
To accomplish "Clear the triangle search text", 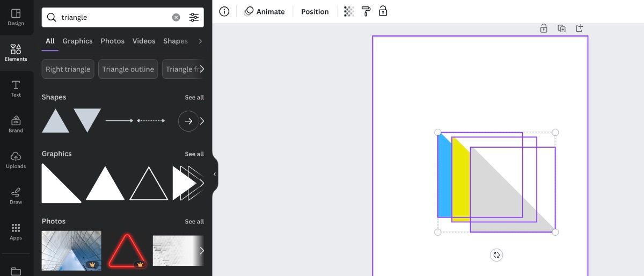I will (x=176, y=17).
